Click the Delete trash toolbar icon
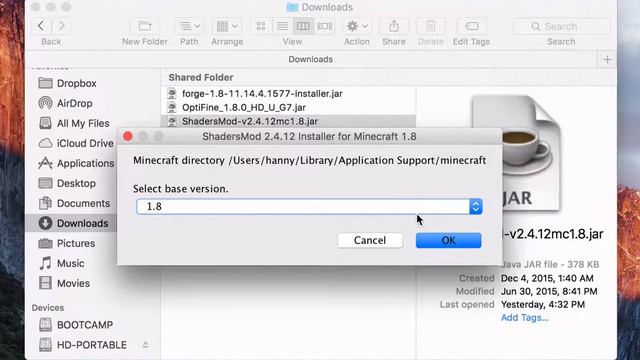This screenshot has width=640, height=360. [x=431, y=26]
